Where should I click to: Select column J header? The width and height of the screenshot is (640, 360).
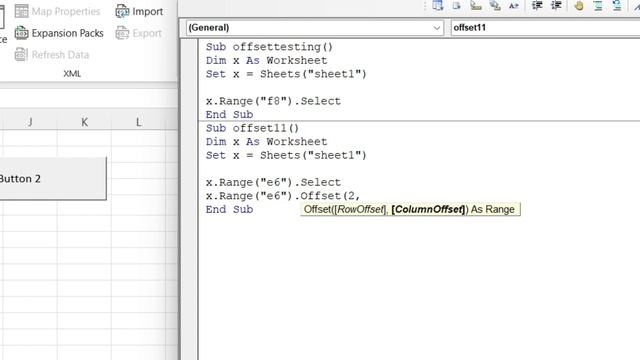[x=30, y=122]
